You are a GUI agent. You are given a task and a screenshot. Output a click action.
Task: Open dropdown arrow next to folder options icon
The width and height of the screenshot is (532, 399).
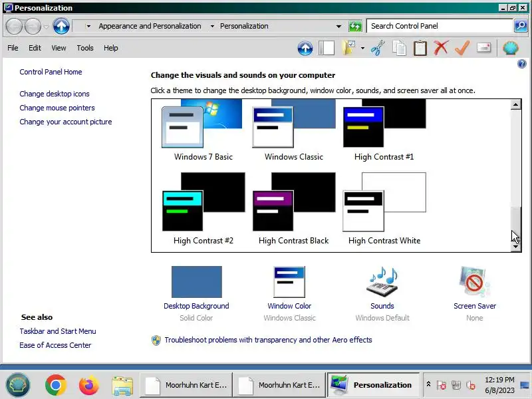tap(362, 48)
